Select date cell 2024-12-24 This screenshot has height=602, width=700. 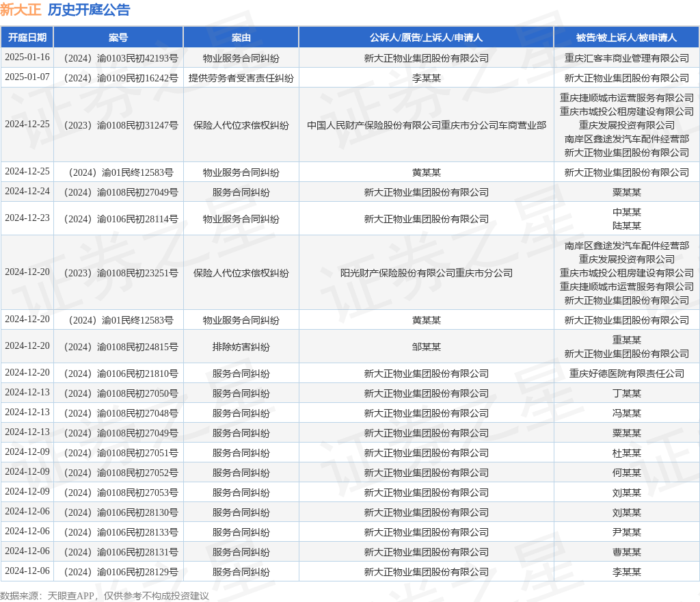click(27, 192)
